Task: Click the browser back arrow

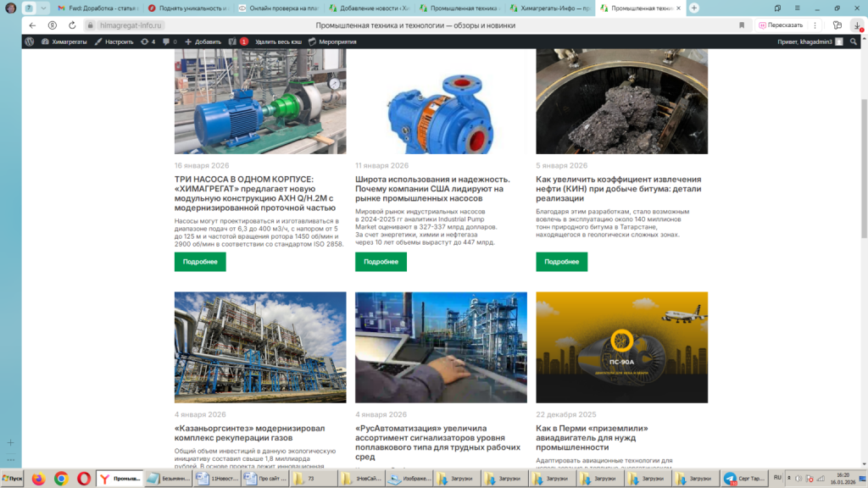Action: [x=32, y=25]
